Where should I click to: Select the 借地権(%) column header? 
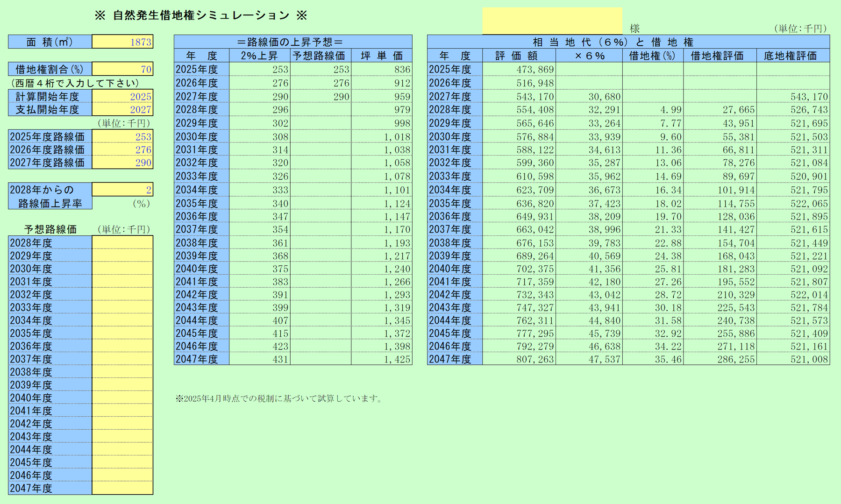pyautogui.click(x=653, y=56)
